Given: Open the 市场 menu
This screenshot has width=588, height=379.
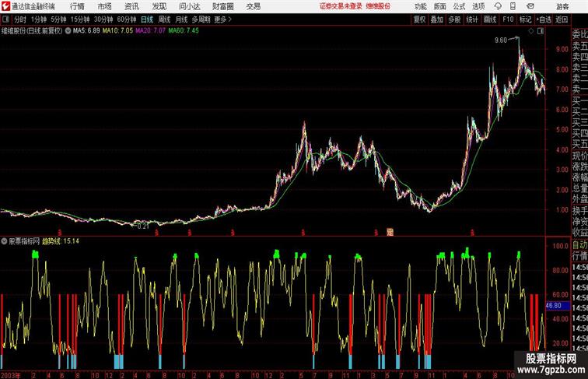Looking at the screenshot, I should (x=105, y=6).
